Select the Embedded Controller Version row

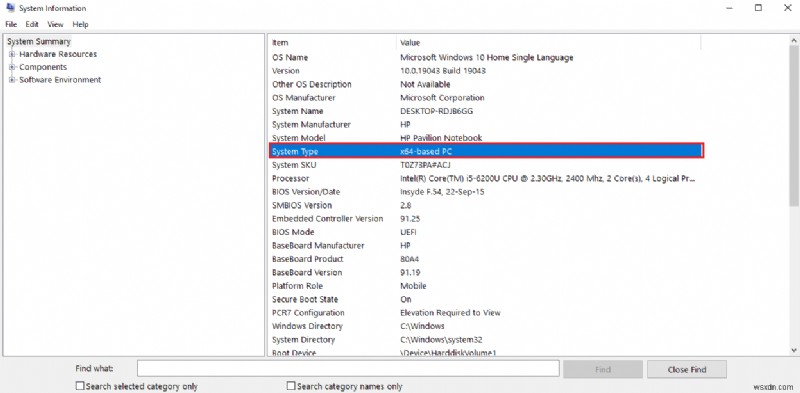pos(485,218)
